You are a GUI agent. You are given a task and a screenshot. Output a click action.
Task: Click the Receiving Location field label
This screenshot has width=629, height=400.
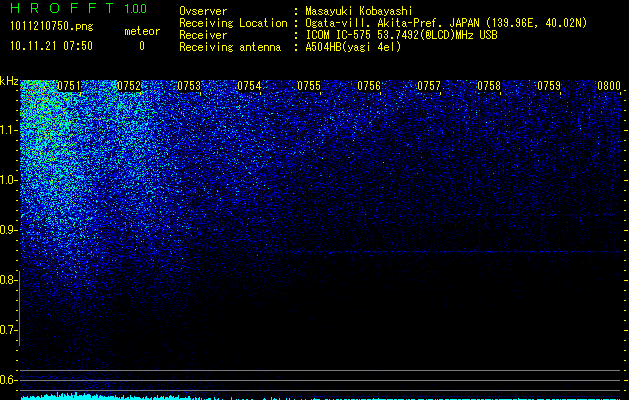[233, 23]
